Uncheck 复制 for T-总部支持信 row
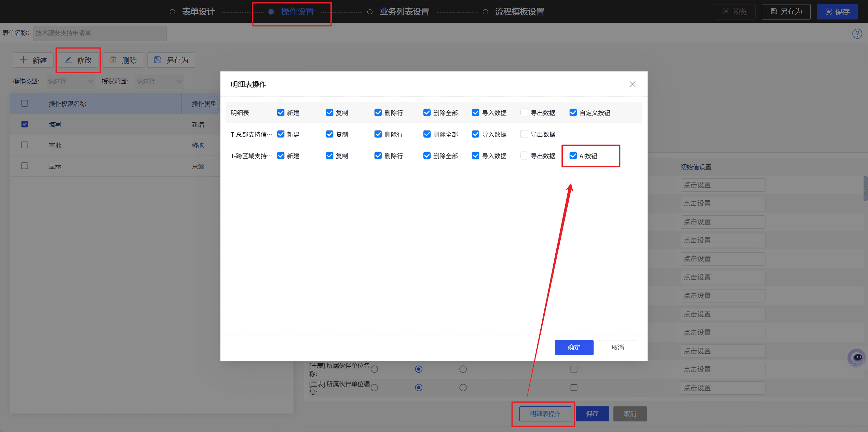Screen dimensions: 868x432 tap(329, 134)
